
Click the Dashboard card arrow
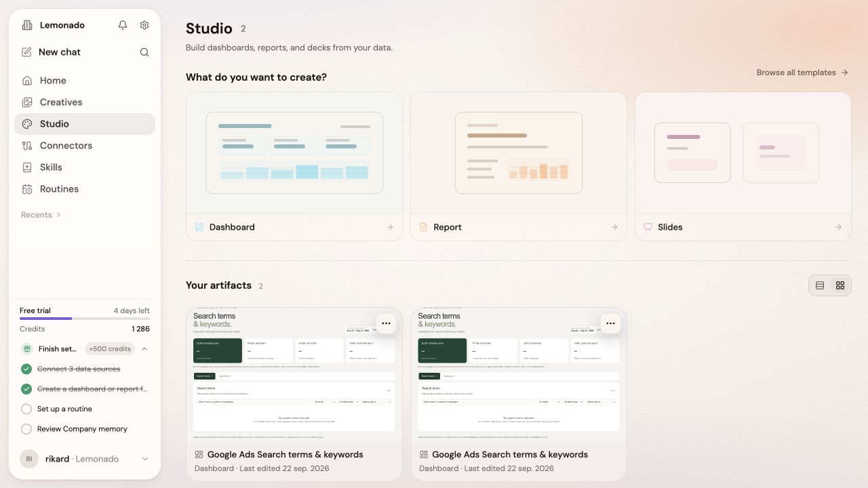point(390,227)
